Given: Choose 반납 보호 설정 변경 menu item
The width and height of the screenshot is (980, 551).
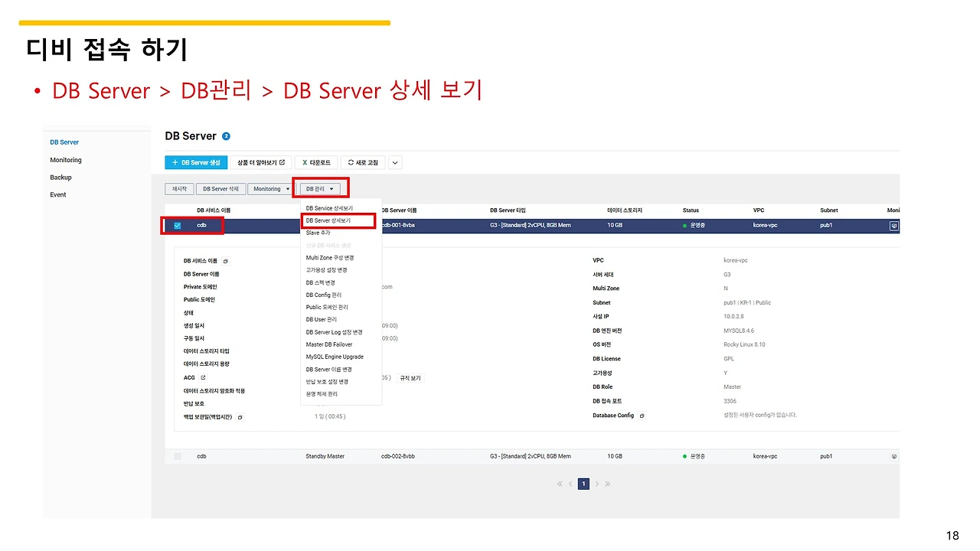Looking at the screenshot, I should pyautogui.click(x=327, y=382).
